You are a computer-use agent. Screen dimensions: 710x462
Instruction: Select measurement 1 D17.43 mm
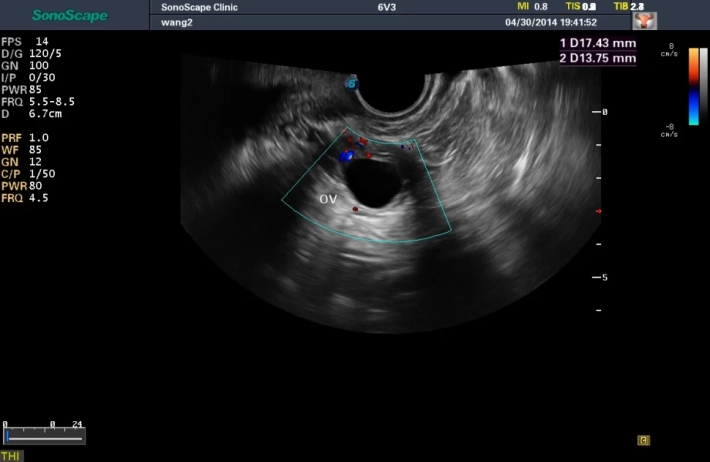click(x=597, y=45)
